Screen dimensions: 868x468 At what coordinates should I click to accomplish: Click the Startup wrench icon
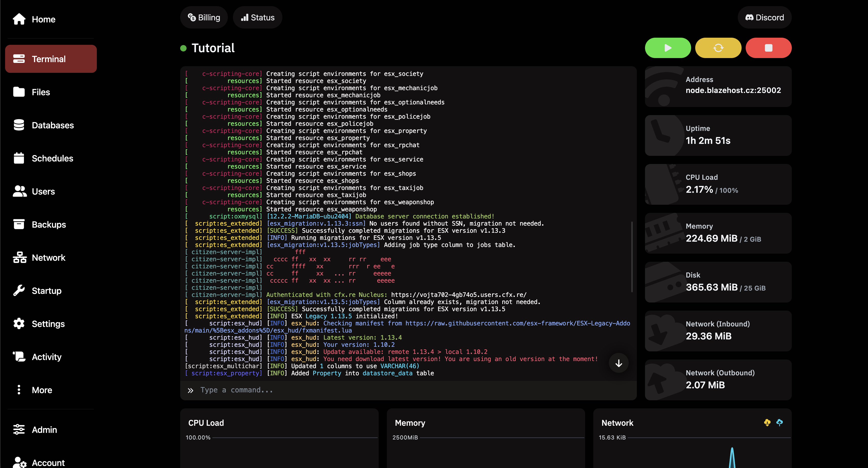(19, 290)
